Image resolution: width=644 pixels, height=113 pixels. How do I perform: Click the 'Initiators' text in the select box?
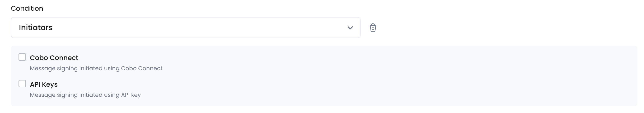[x=36, y=28]
